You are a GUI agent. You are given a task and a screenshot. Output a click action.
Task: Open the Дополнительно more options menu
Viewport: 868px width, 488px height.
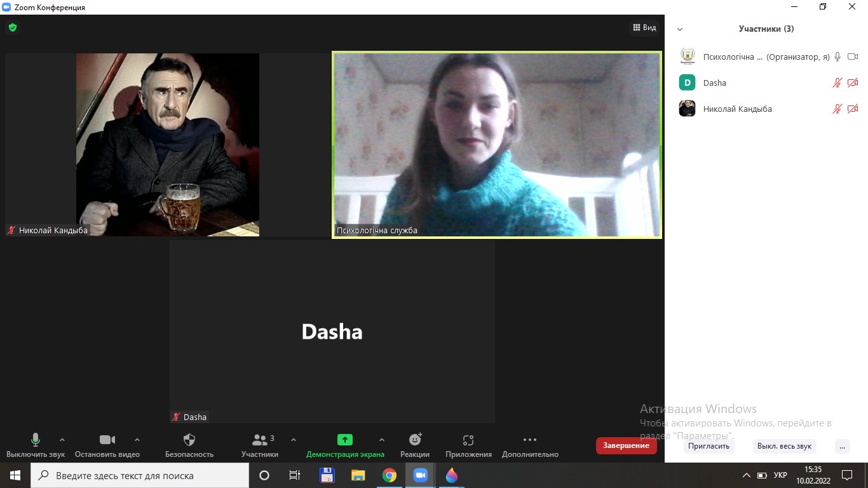coord(530,445)
